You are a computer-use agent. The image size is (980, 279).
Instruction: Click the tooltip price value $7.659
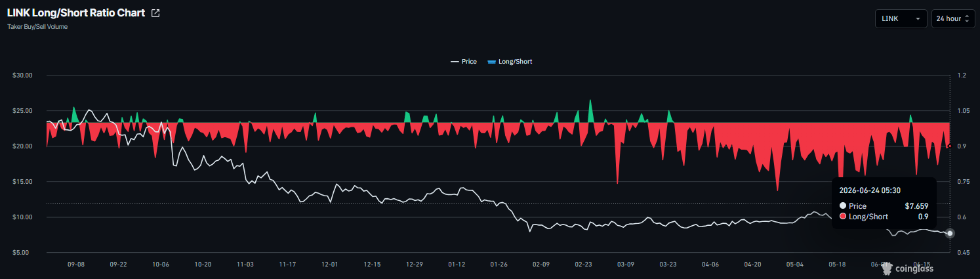click(916, 205)
